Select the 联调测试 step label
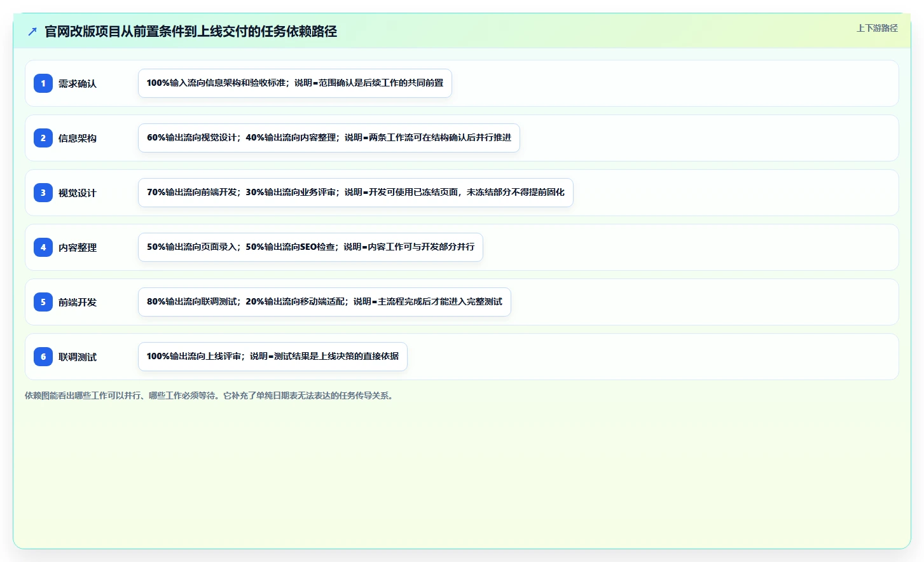 pyautogui.click(x=78, y=357)
